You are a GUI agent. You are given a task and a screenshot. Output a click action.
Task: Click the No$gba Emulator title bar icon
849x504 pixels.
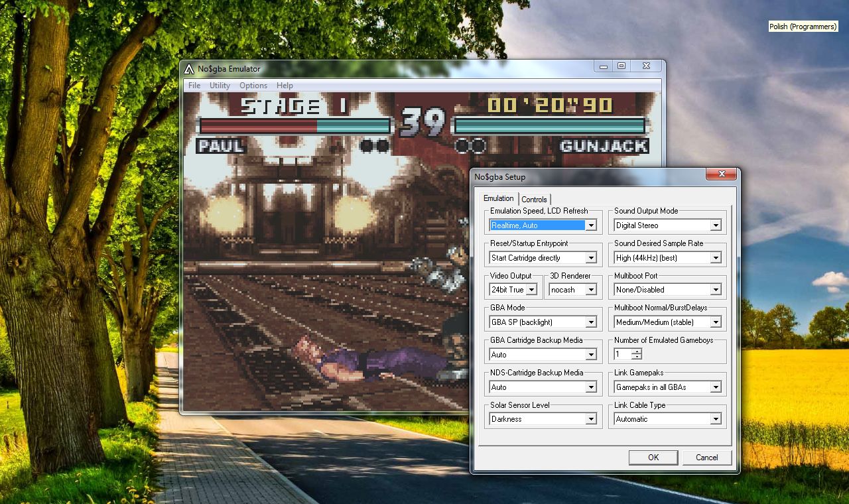(189, 68)
